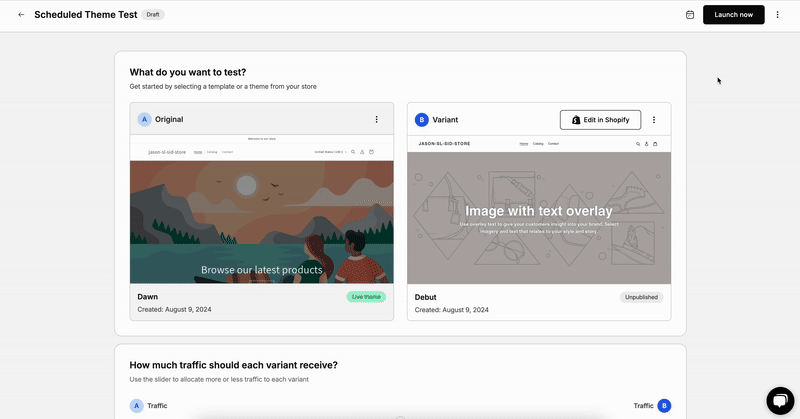Open the Variant card's three-dot menu

654,119
